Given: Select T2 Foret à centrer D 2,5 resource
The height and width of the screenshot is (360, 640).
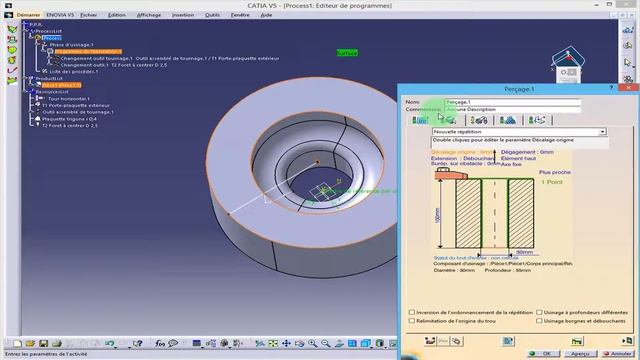Looking at the screenshot, I should [x=70, y=126].
